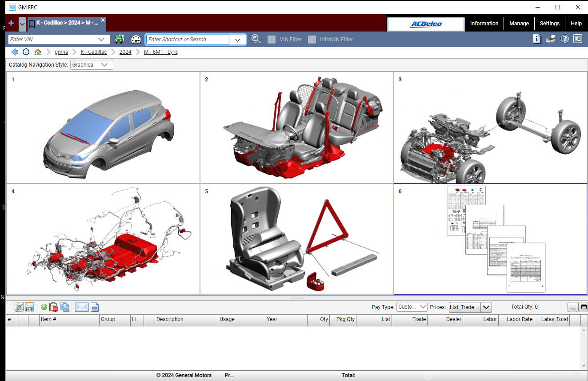The width and height of the screenshot is (588, 381).
Task: Click the blue back arrow
Action: pos(15,52)
